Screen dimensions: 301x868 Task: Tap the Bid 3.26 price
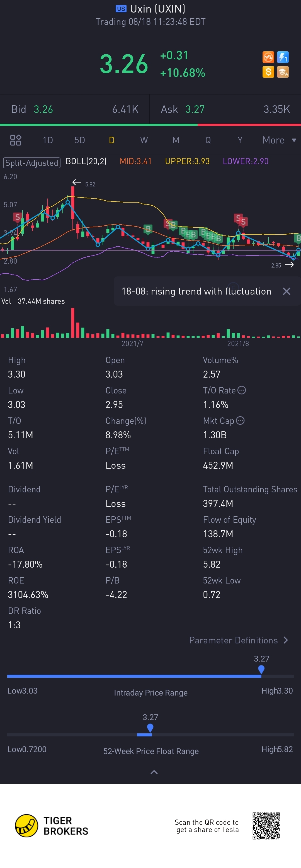pos(43,109)
